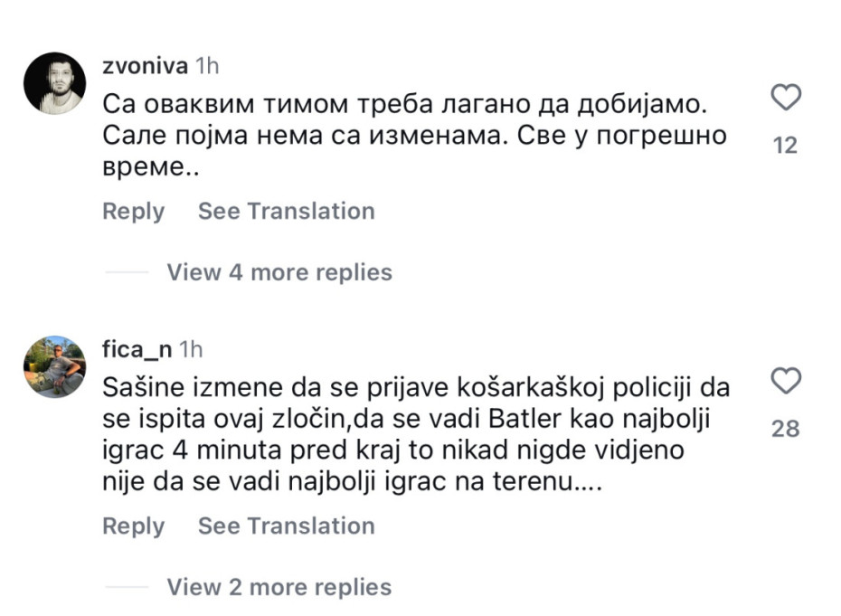Click the divider line before View 4 more replies
841x616 pixels.
click(125, 272)
